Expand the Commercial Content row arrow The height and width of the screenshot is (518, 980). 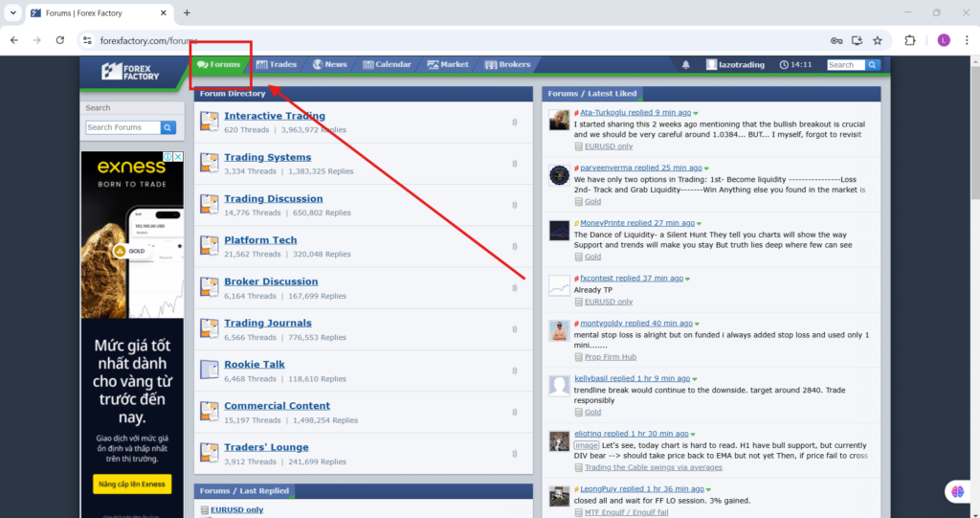(514, 412)
